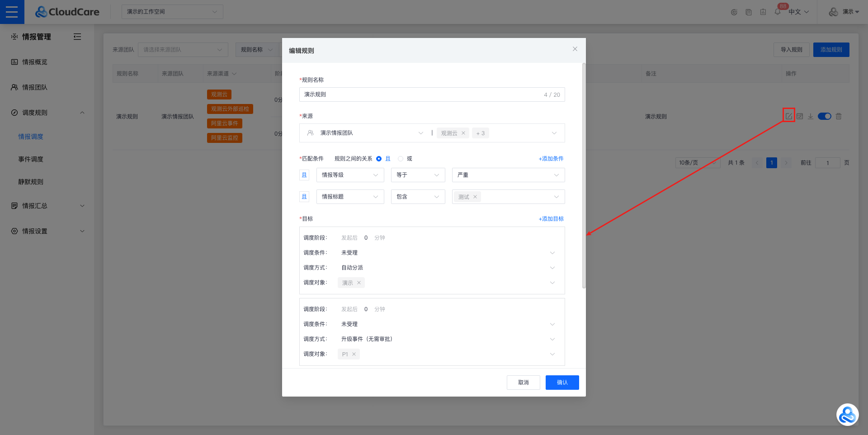868x435 pixels.
Task: Open the floating assistant chat icon
Action: point(847,415)
